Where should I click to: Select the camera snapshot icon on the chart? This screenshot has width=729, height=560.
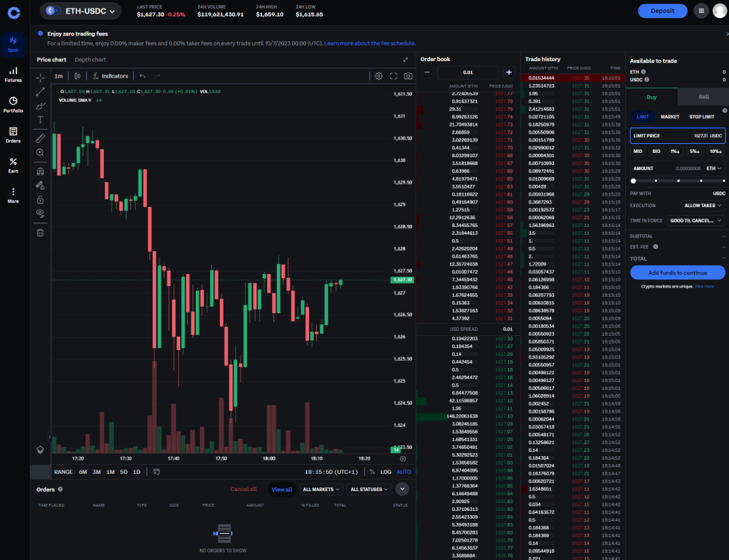point(408,76)
